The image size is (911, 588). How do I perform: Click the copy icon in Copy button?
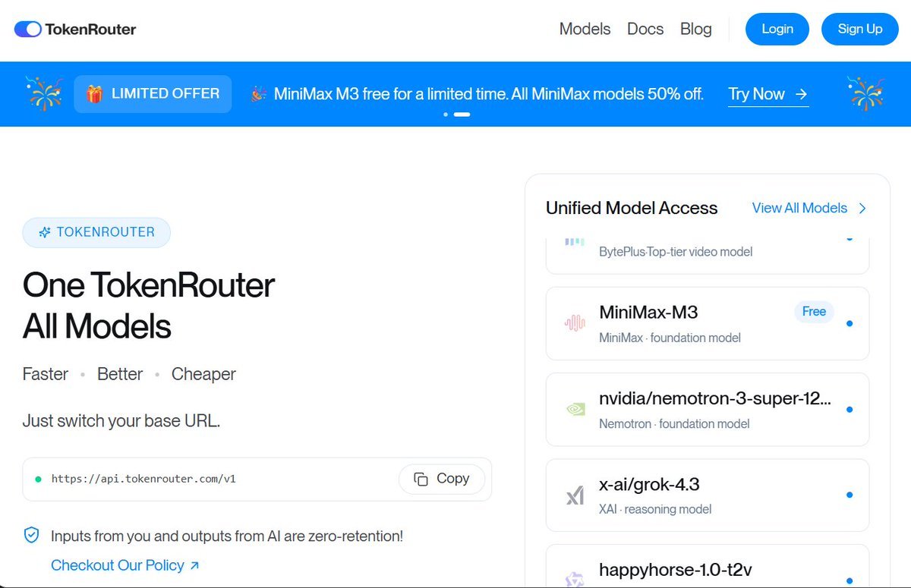tap(421, 479)
